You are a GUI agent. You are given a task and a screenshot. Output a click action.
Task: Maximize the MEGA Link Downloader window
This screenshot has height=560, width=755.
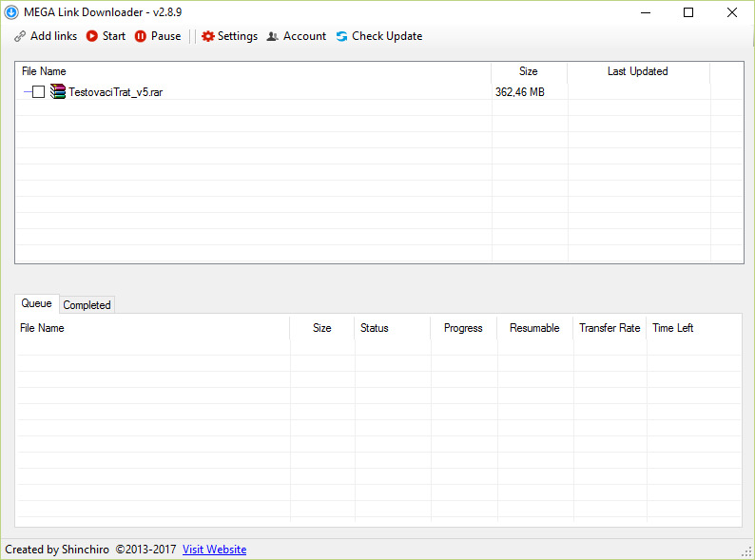[x=688, y=12]
